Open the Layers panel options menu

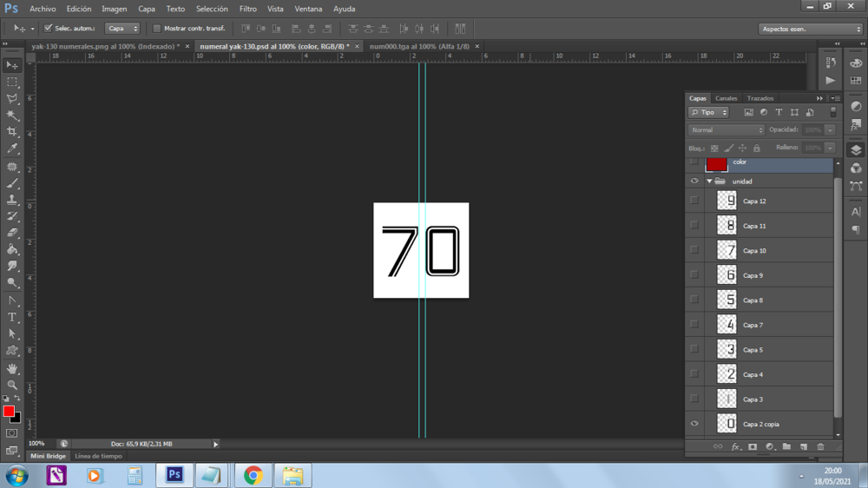tap(835, 98)
